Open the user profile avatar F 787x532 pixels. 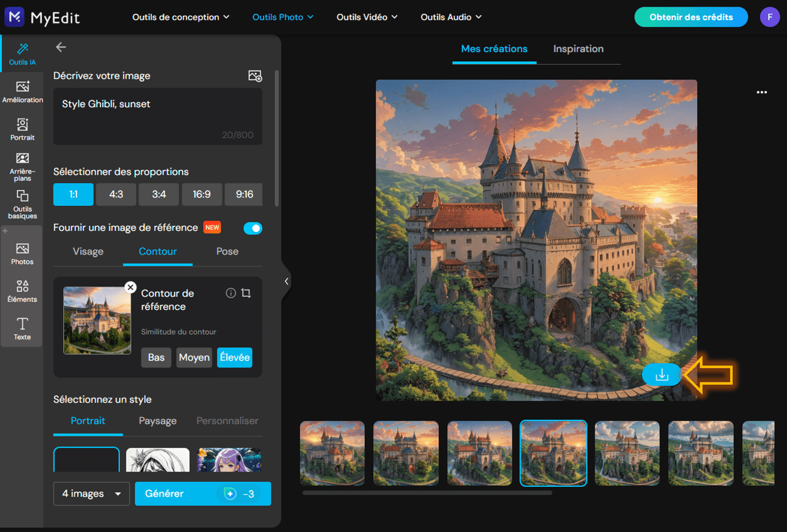tap(770, 17)
